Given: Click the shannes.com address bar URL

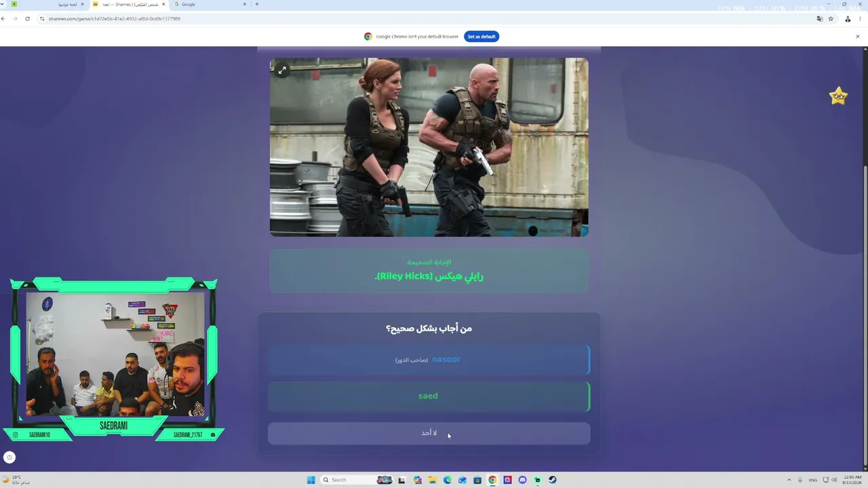Looking at the screenshot, I should (x=115, y=18).
